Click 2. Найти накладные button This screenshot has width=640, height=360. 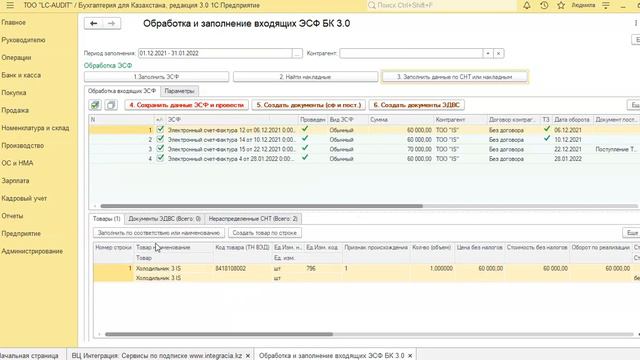[x=305, y=77]
